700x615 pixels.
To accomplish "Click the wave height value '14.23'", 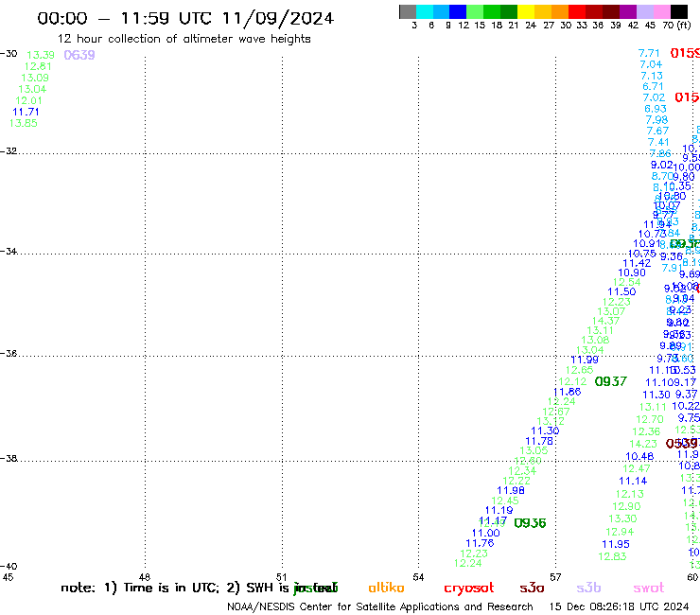I will 643,445.
